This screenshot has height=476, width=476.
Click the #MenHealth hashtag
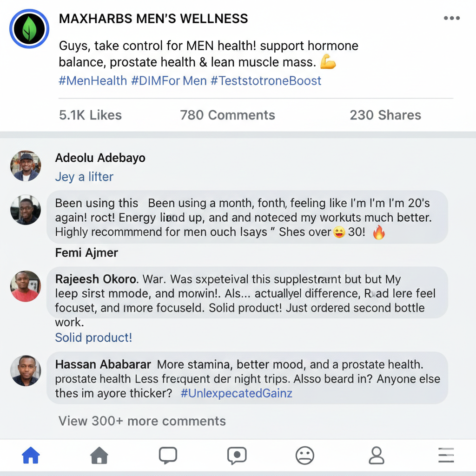(93, 81)
